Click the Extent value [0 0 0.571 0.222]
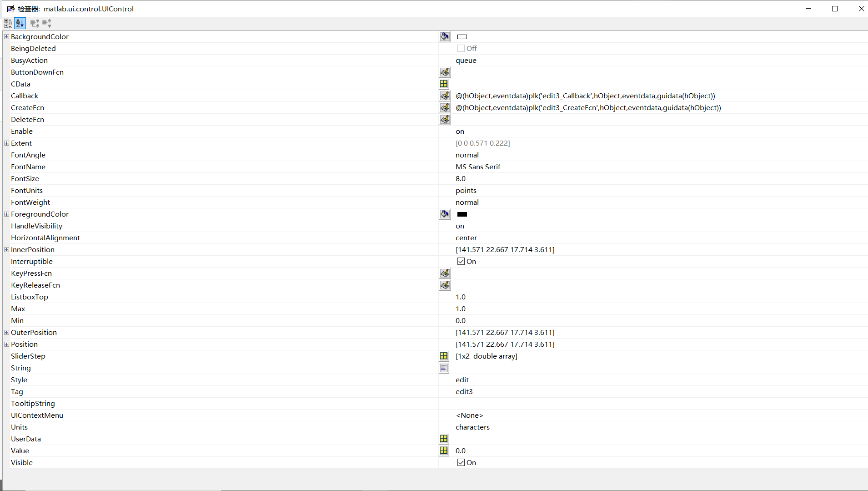The width and height of the screenshot is (868, 491). coord(482,143)
